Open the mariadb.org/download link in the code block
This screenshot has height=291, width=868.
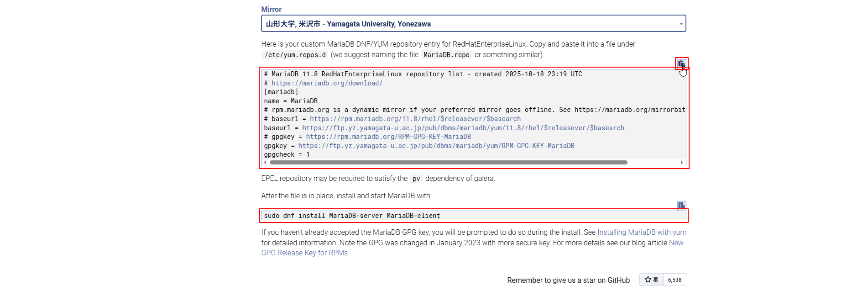[327, 83]
